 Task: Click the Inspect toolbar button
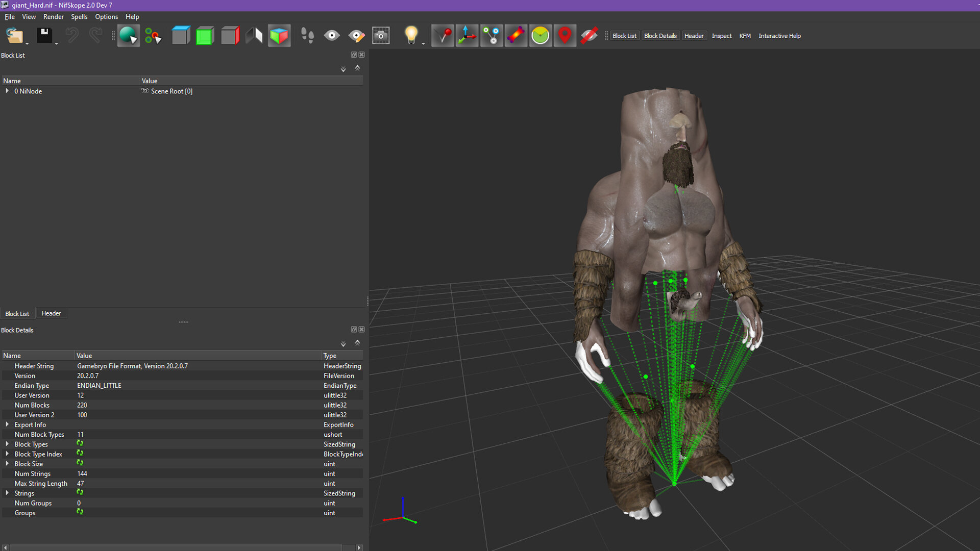click(722, 36)
